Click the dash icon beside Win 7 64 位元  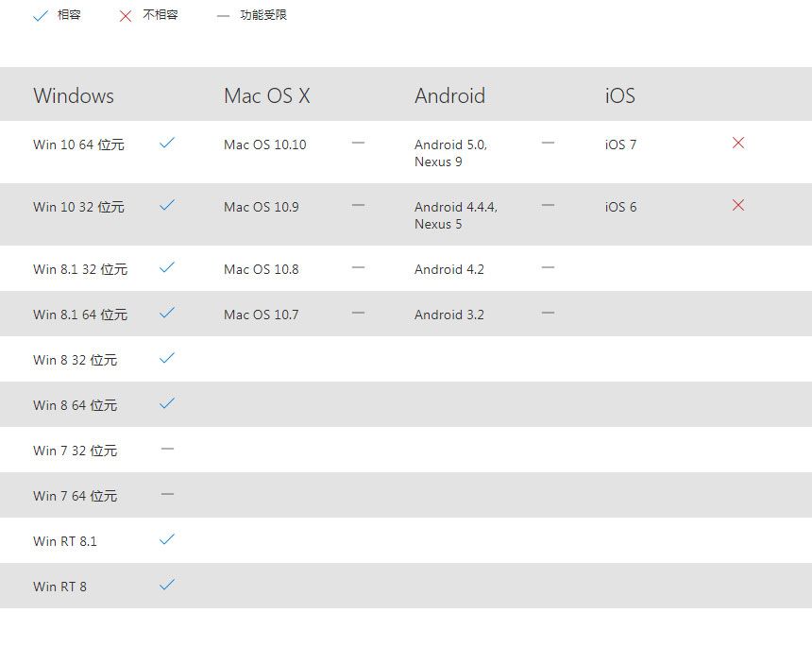167,494
